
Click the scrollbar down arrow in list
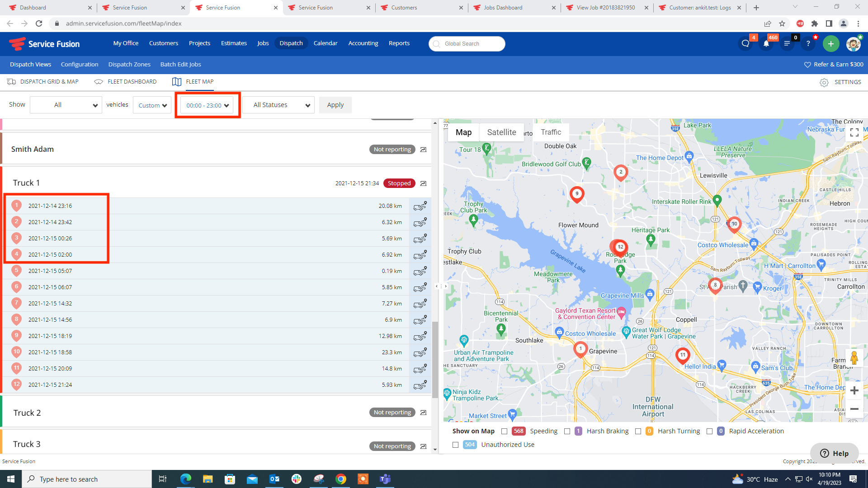click(435, 450)
